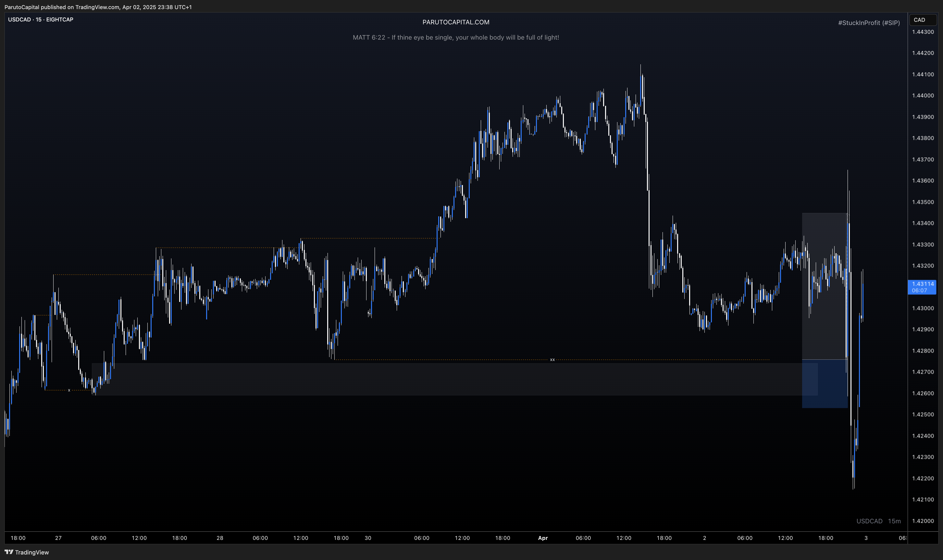943x560 pixels.
Task: Click the xx marker on dotted line
Action: tap(552, 360)
